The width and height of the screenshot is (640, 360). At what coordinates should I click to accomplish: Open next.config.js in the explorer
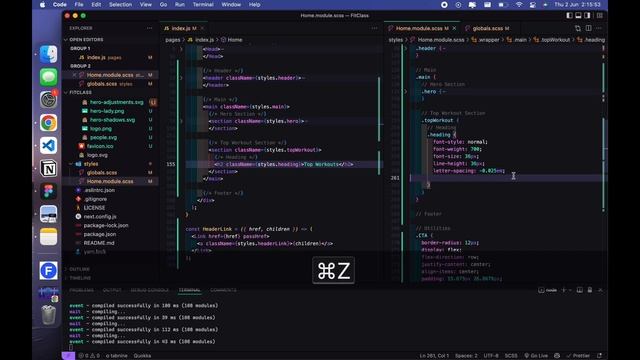pos(100,217)
